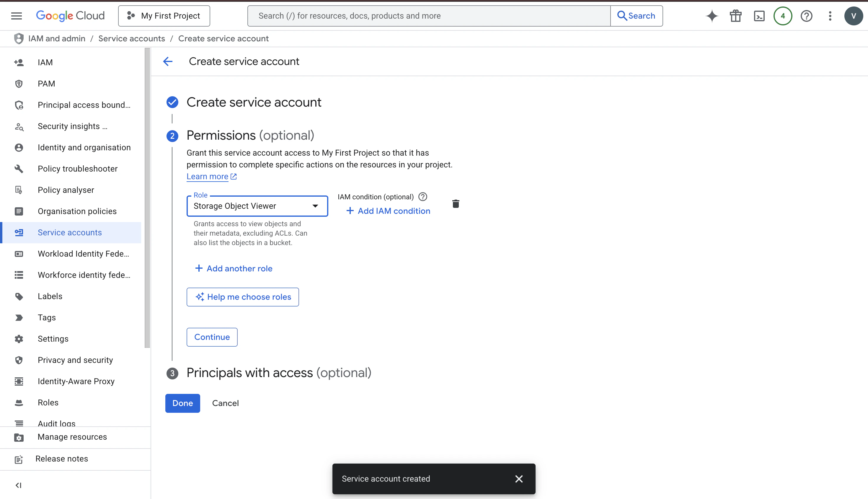
Task: Click the Labels tag icon
Action: [19, 296]
